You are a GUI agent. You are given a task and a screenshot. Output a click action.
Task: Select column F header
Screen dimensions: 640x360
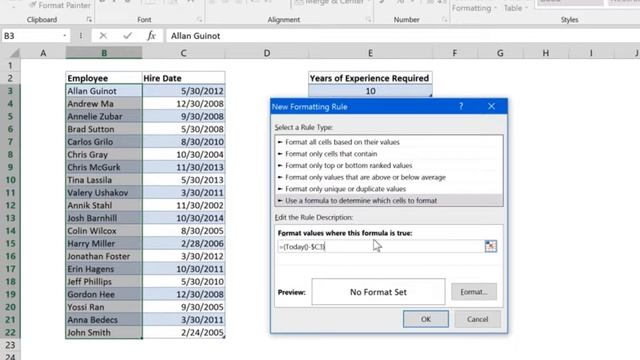pos(455,53)
